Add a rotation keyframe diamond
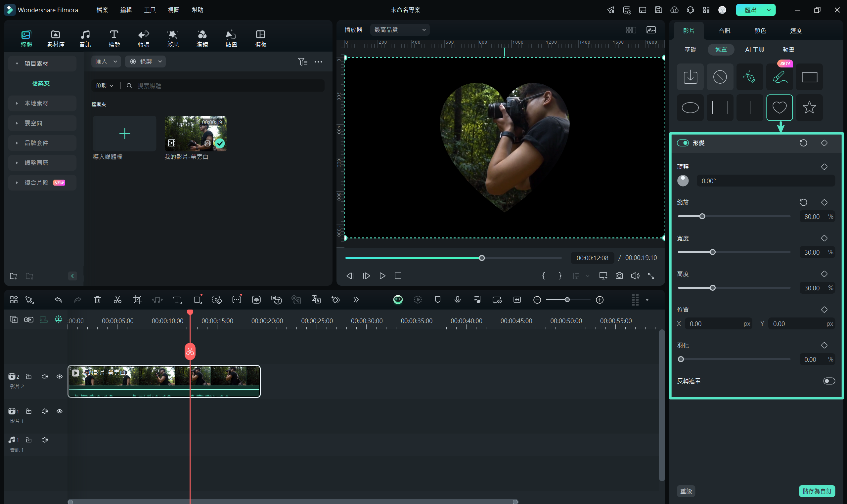 point(824,167)
